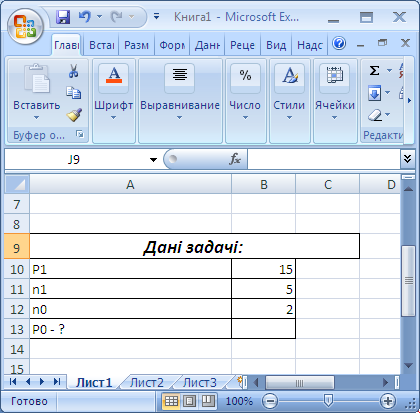
Task: Switch to Page Layout view
Action: [x=190, y=401]
